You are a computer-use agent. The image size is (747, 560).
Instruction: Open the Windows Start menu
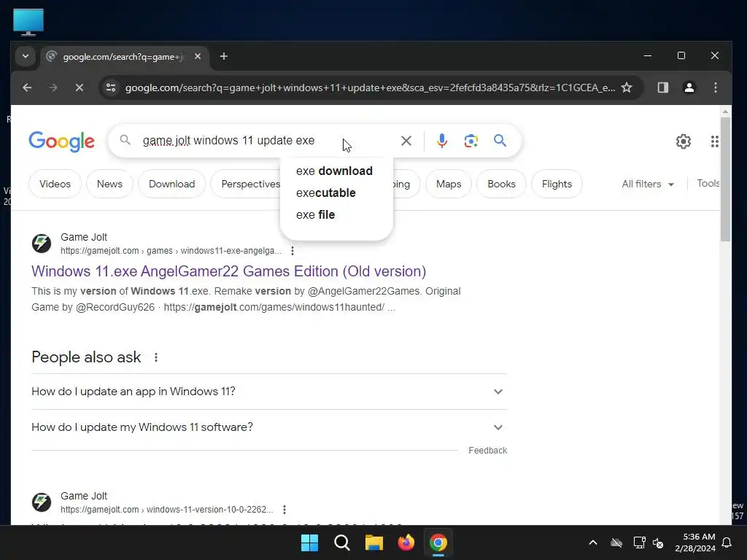(309, 542)
